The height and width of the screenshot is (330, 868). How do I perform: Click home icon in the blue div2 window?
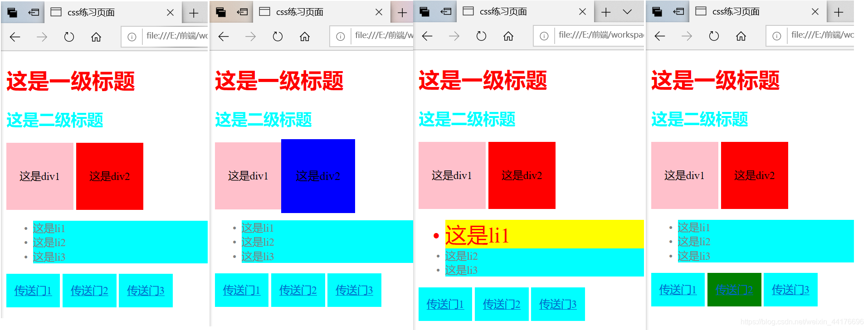pyautogui.click(x=305, y=37)
